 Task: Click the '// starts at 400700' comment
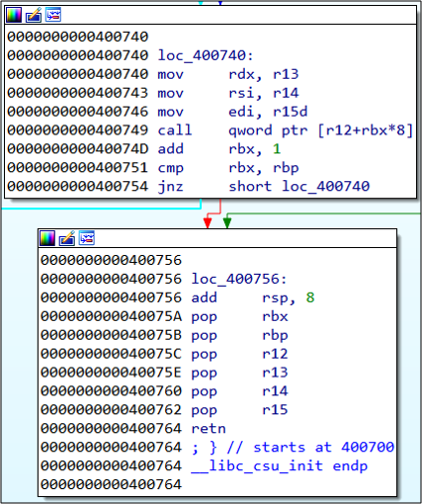tap(311, 447)
